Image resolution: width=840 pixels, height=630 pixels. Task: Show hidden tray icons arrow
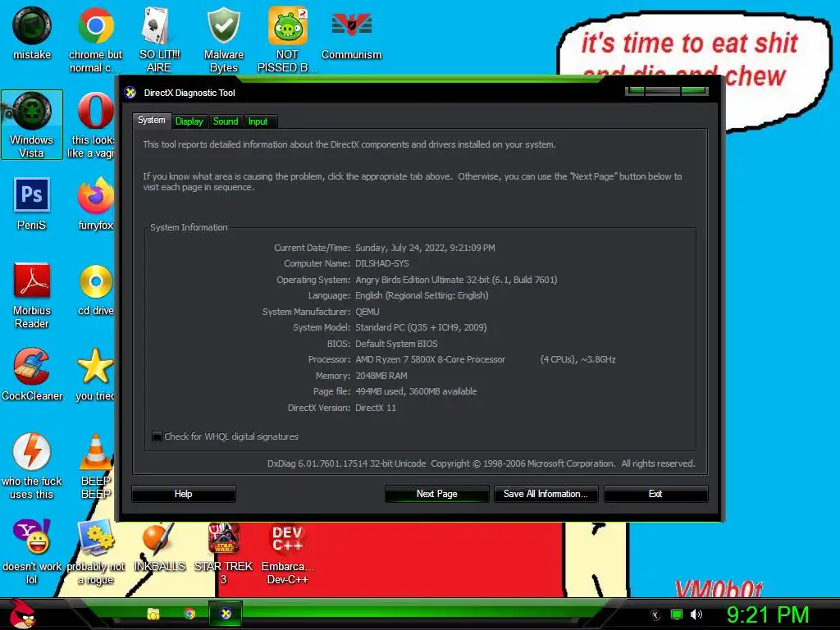click(x=655, y=615)
